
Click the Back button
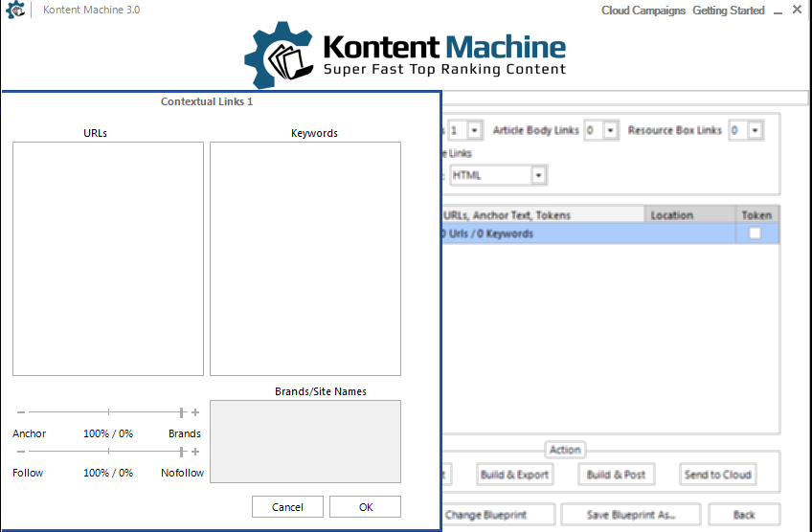[x=744, y=515]
